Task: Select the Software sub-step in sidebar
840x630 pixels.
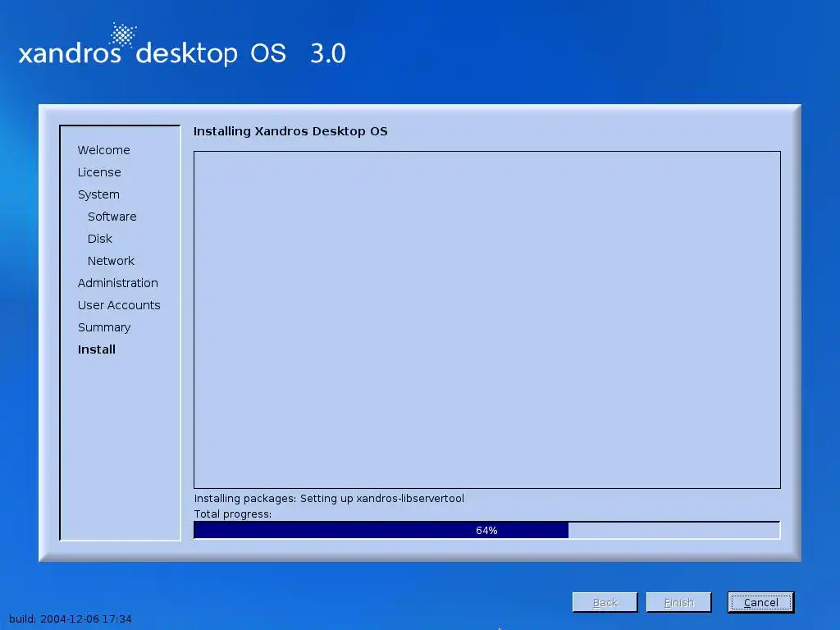Action: (x=112, y=217)
